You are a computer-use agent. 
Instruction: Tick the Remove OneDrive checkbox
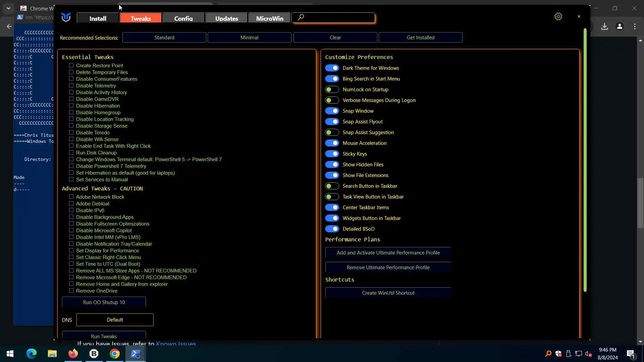click(71, 291)
